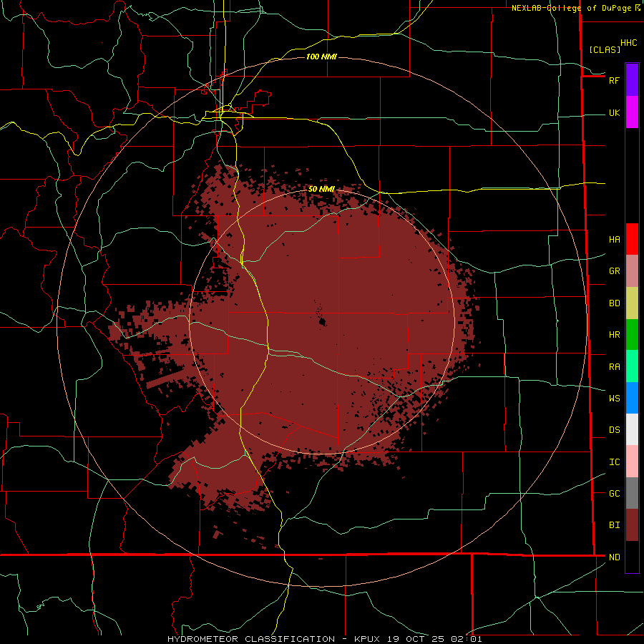Screen dimensions: 644x644
Task: Click the 50 NMI range ring label
Action: (321, 189)
